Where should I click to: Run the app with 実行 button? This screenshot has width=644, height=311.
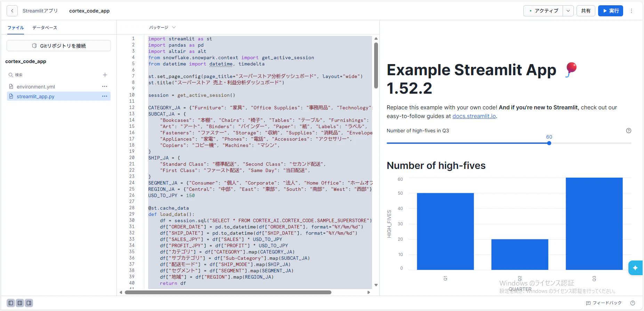(x=611, y=11)
